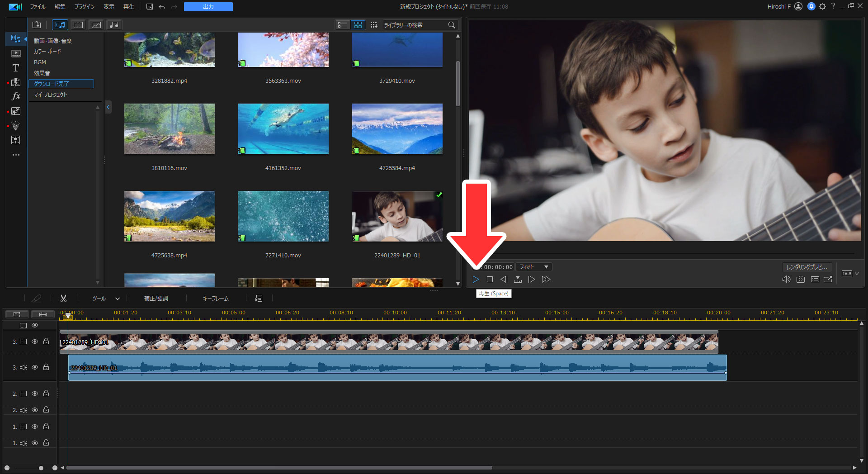Toggle audio track 2 eye icon
The image size is (868, 474).
(35, 410)
